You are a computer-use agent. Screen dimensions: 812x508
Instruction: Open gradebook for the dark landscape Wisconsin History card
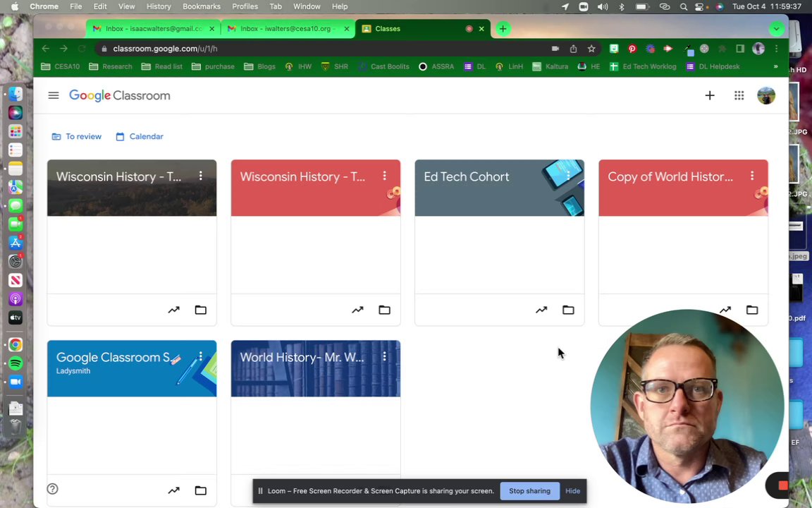[173, 310]
